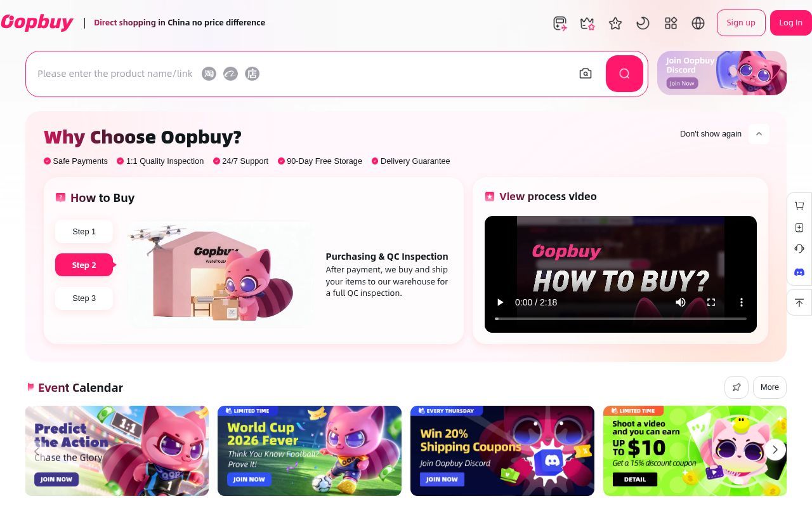Go back in event carousel with previous arrow

[36, 450]
